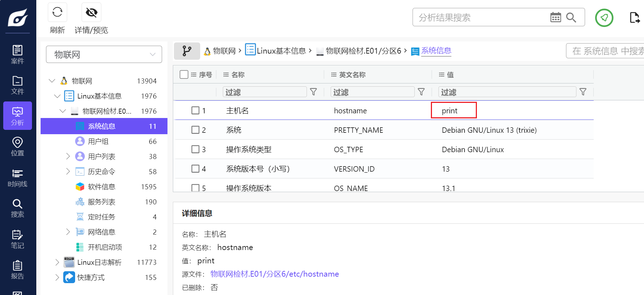The width and height of the screenshot is (644, 295).
Task: Expand the Linux日志解析 tree node
Action: [57, 262]
